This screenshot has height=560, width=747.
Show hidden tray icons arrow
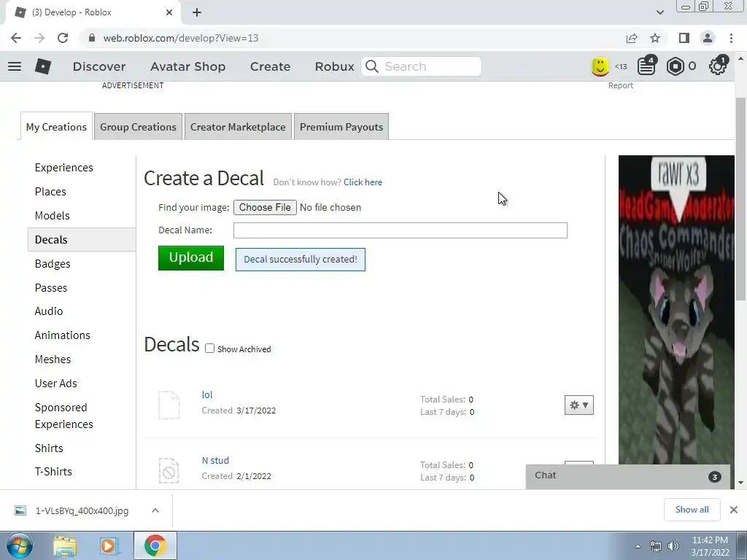click(638, 546)
